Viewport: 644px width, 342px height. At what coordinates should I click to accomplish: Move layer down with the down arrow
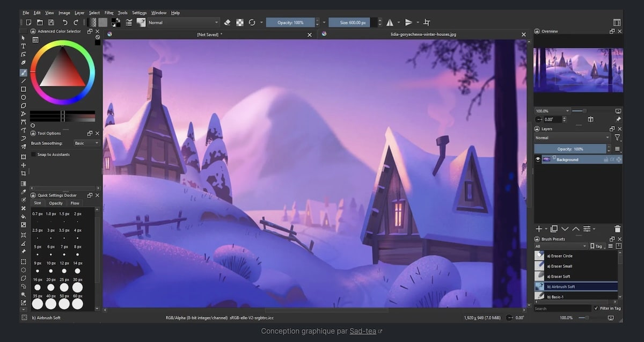coord(565,229)
